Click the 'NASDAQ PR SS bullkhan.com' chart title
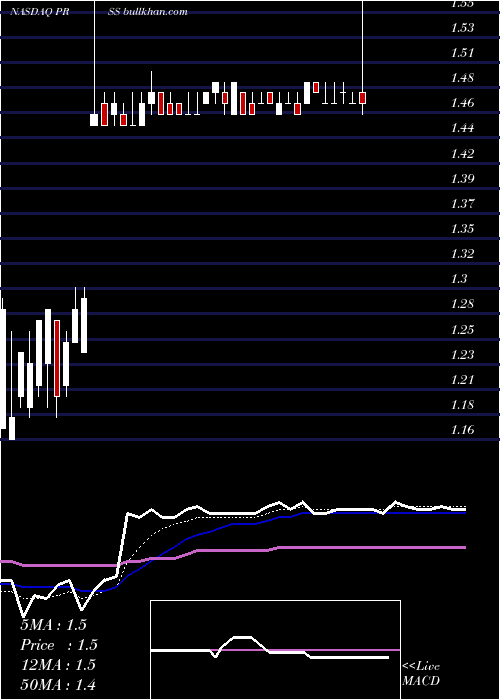The width and height of the screenshot is (500, 700). pos(99,12)
